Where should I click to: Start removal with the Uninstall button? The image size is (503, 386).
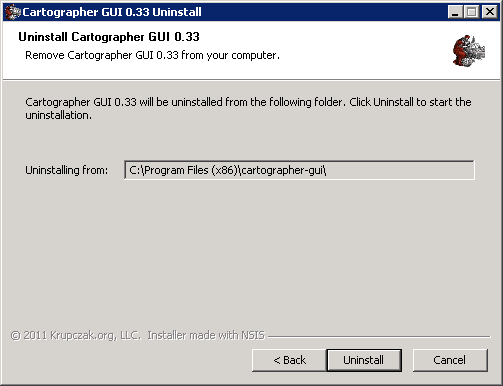point(364,360)
